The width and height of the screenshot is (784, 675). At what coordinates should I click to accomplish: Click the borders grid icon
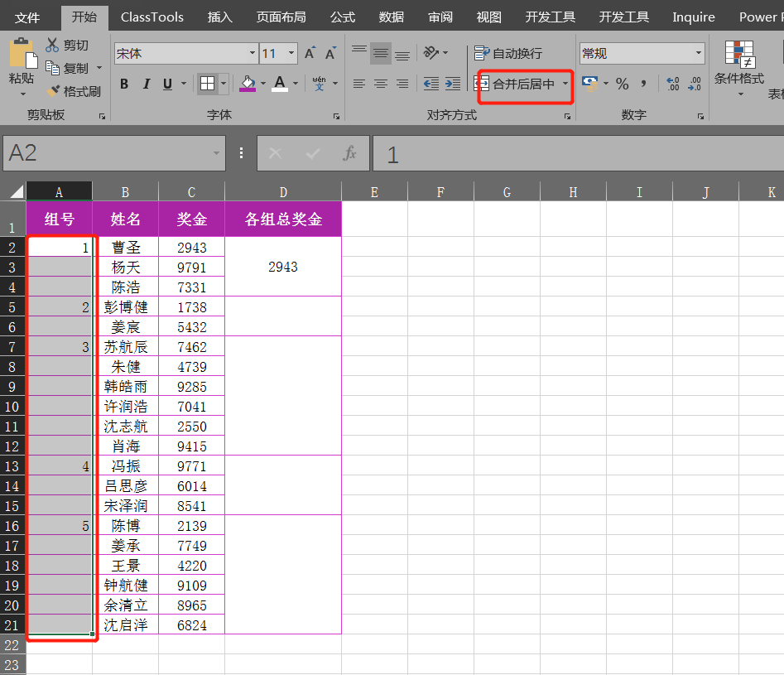pos(207,84)
